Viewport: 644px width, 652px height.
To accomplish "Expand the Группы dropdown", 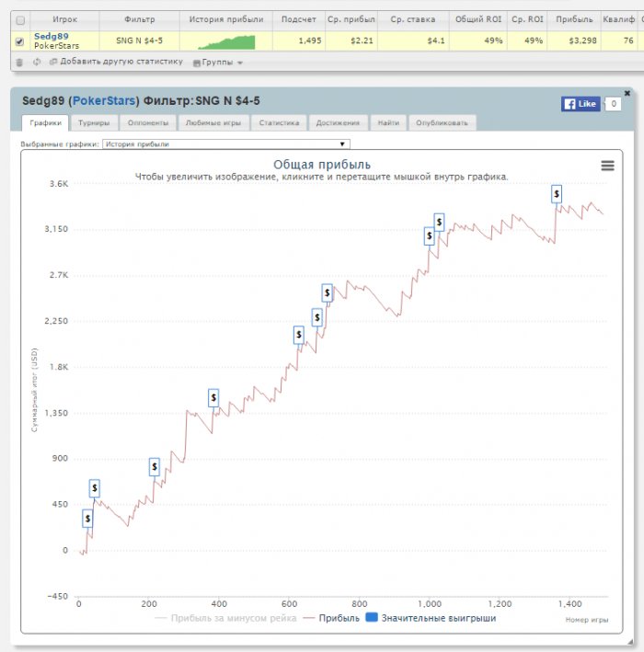I will point(218,63).
